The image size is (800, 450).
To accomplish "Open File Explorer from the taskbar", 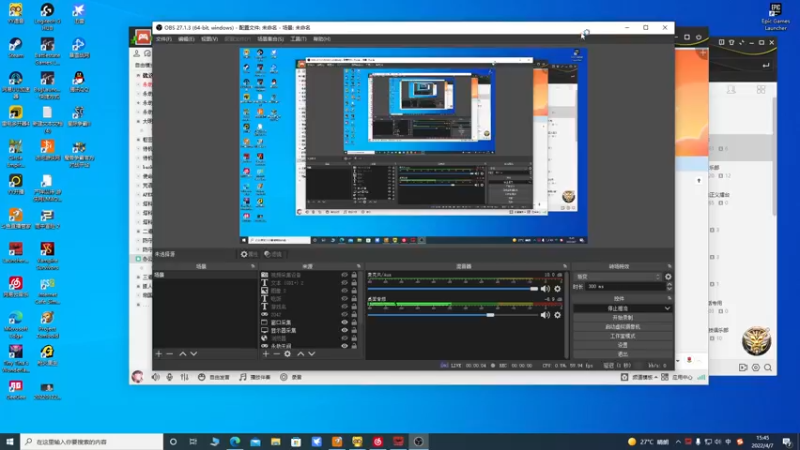I will 276,442.
